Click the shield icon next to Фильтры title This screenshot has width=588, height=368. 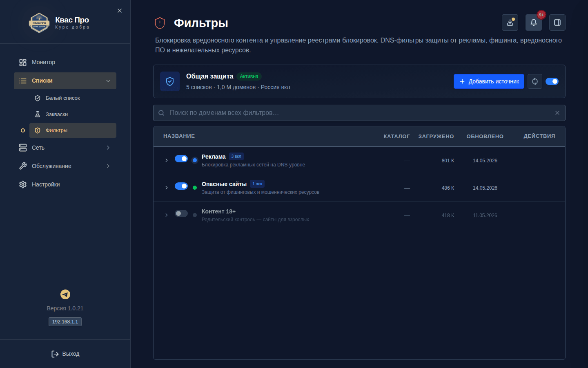point(160,23)
